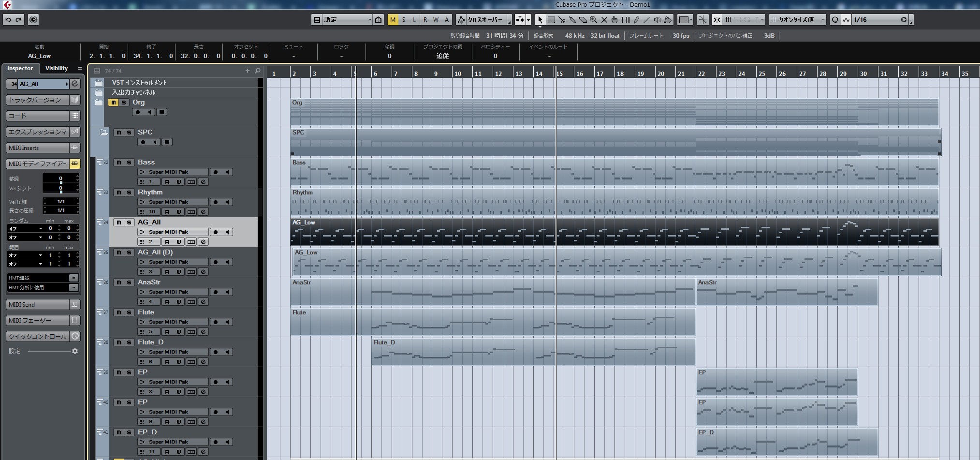
Task: Solo the Bass track
Action: point(129,163)
